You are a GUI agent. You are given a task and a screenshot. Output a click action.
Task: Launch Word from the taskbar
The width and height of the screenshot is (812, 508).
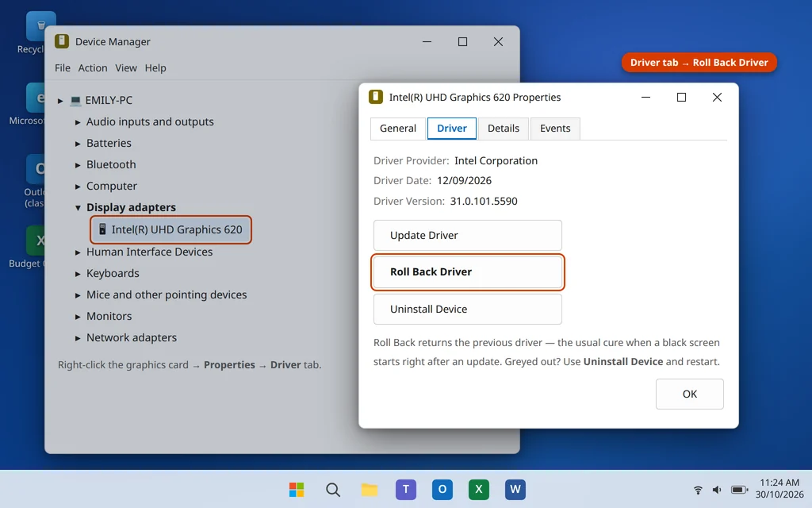click(x=515, y=489)
